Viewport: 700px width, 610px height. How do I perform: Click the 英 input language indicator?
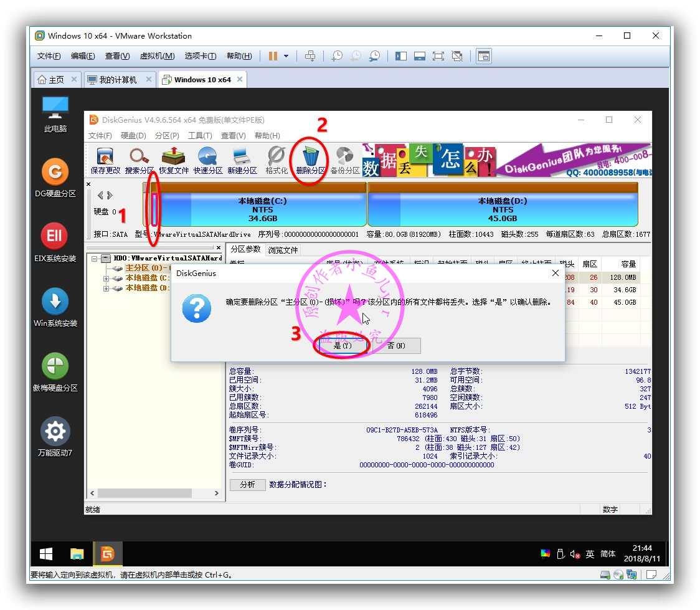tap(590, 554)
